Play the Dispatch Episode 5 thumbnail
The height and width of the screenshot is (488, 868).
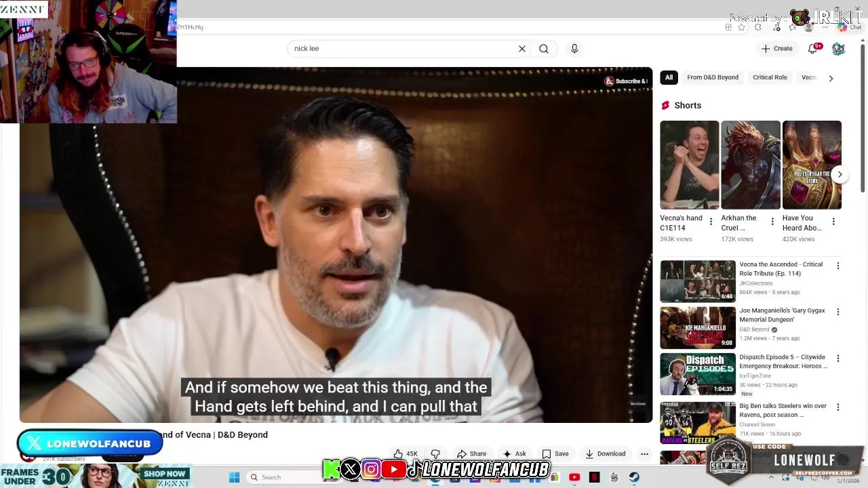point(698,374)
